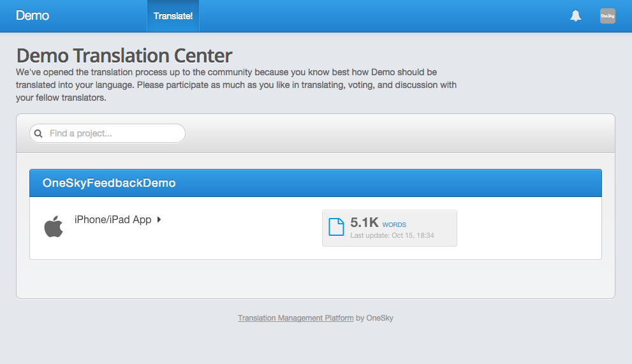
Task: Expand the iPhone/iPad App arrow
Action: pyautogui.click(x=159, y=220)
